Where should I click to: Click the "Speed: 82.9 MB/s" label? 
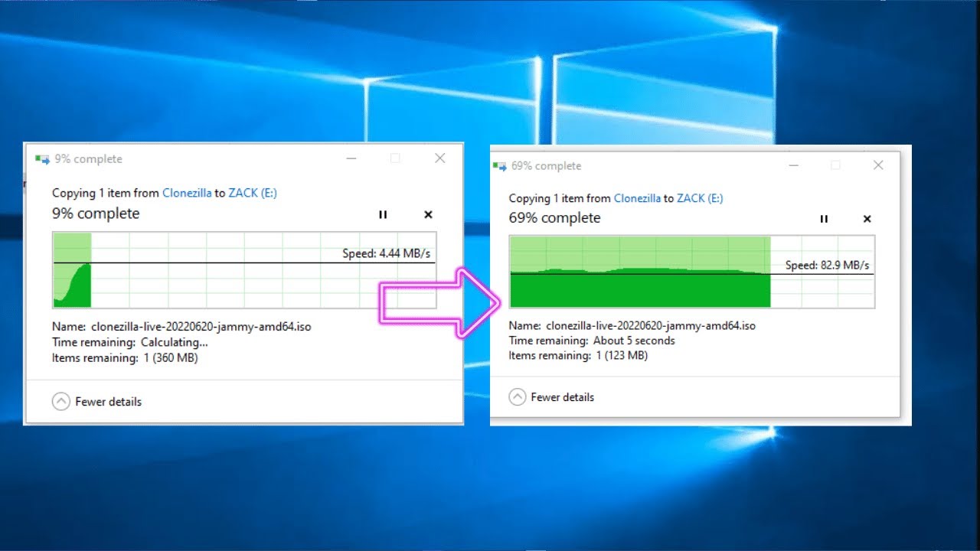point(828,266)
